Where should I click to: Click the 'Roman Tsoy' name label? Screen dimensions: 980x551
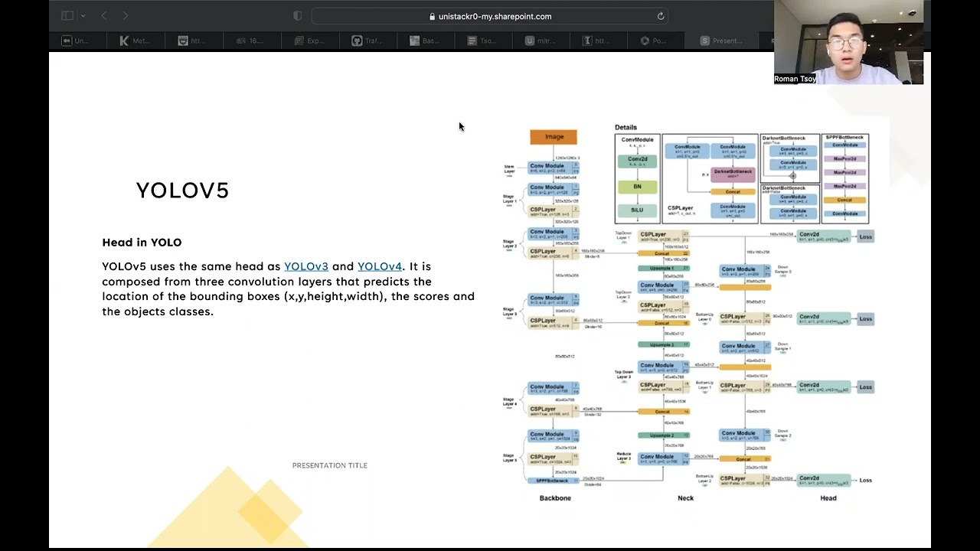pos(795,79)
